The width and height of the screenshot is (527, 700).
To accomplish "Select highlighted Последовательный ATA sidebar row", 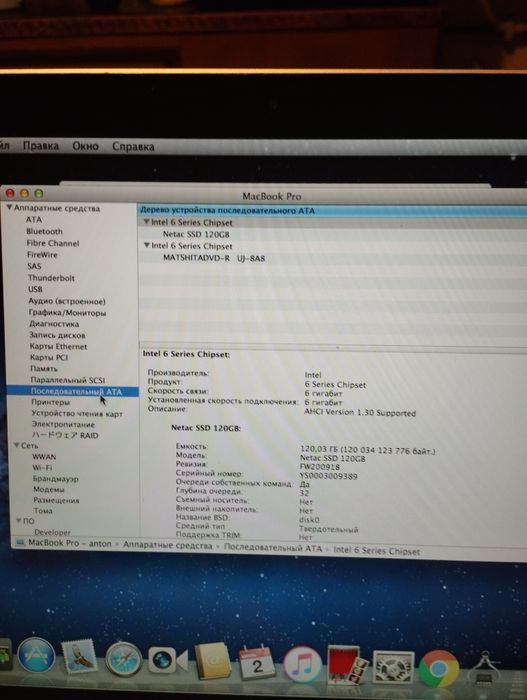I will [72, 392].
